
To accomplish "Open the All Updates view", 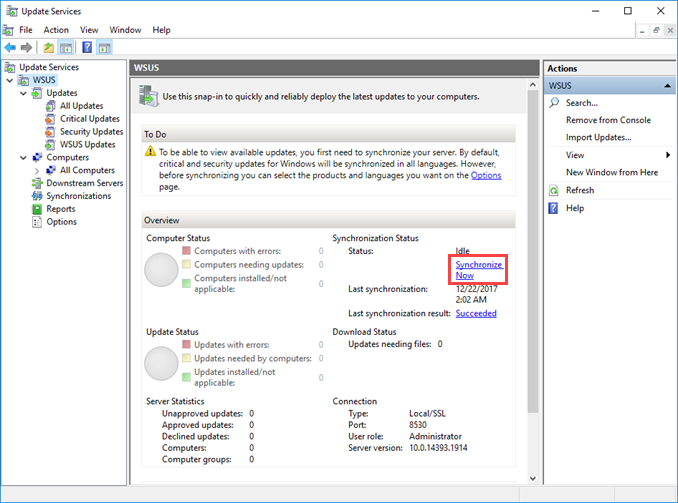I will click(82, 106).
